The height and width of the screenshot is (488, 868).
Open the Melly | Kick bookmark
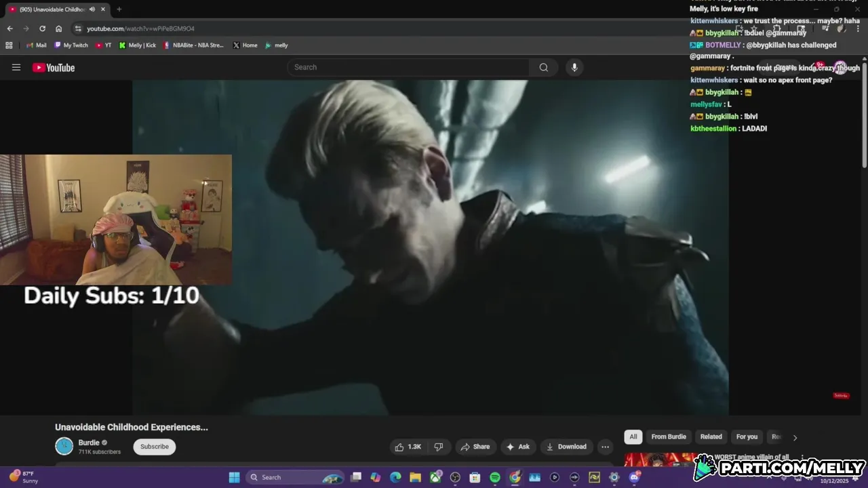point(138,45)
